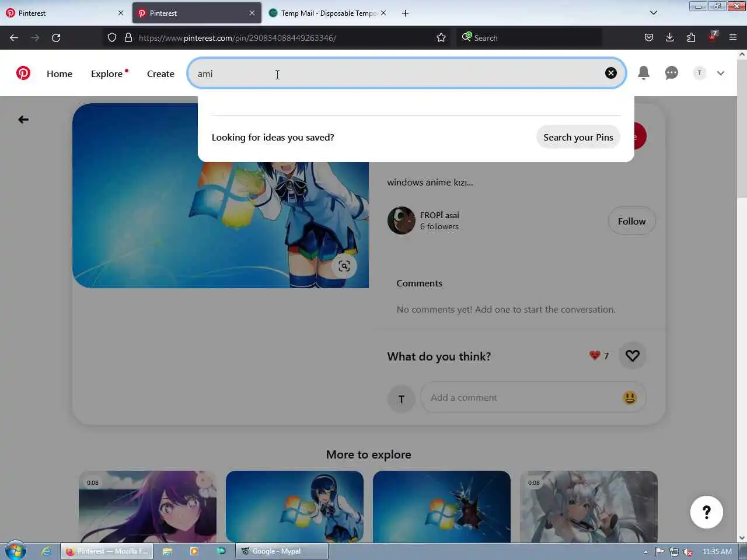Open the Create menu
This screenshot has height=560, width=747.
tap(160, 73)
